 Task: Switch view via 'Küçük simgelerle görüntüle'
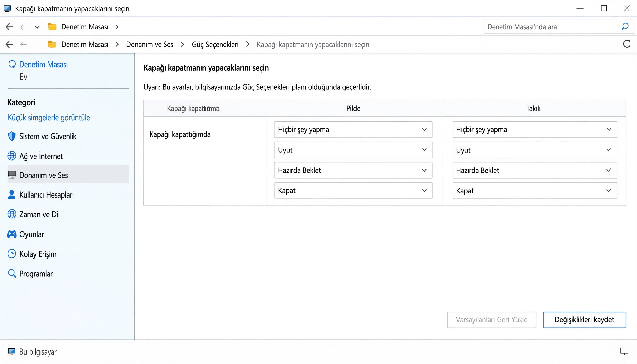click(49, 118)
